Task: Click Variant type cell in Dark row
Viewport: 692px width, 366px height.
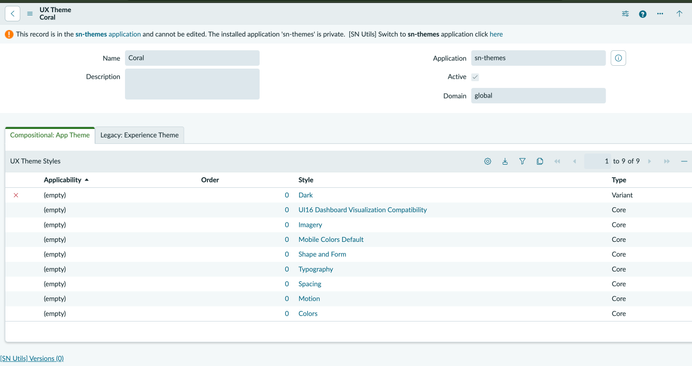Action: point(622,195)
